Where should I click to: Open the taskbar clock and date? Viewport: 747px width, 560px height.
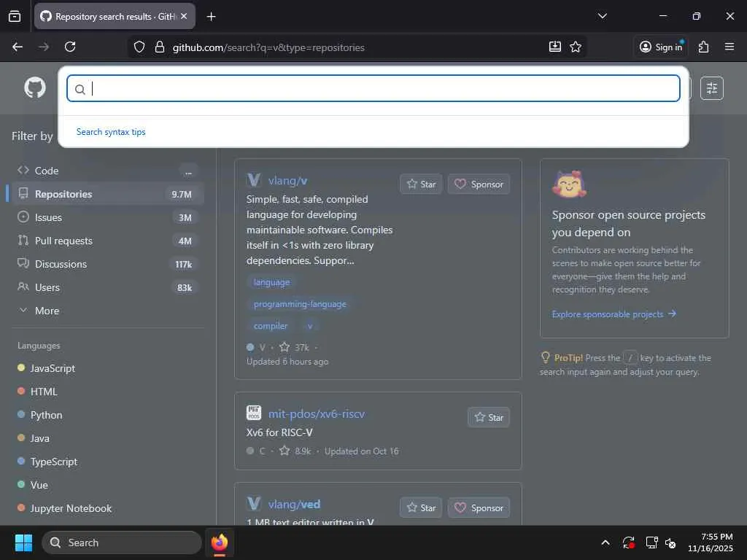tap(711, 542)
